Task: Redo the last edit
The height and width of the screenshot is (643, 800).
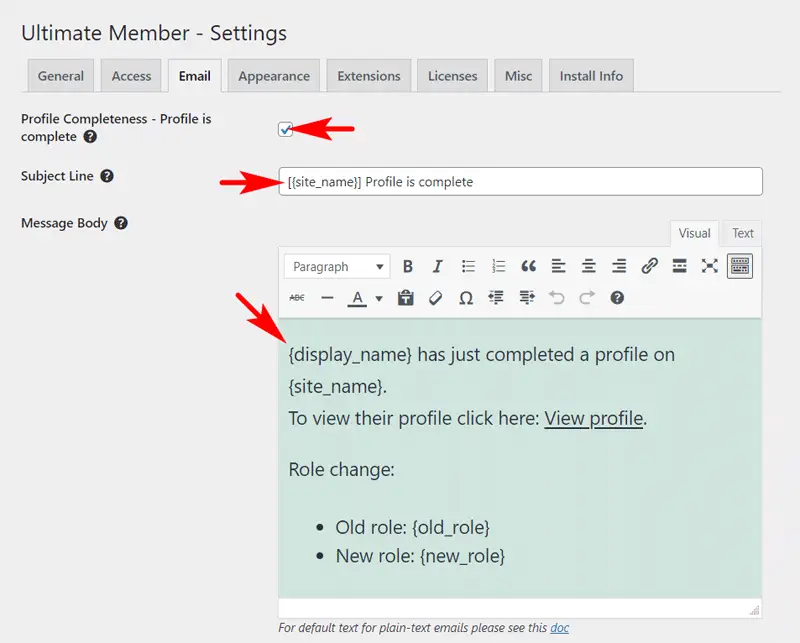Action: tap(587, 298)
